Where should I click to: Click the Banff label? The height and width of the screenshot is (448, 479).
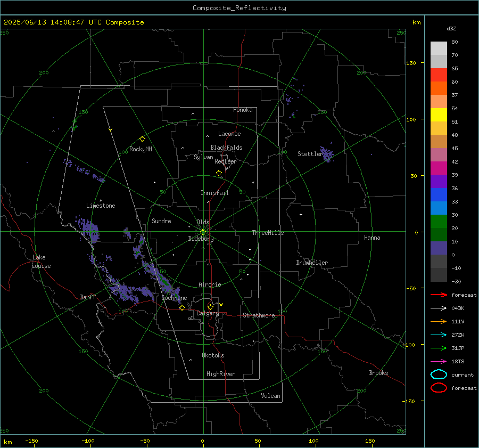(x=88, y=297)
